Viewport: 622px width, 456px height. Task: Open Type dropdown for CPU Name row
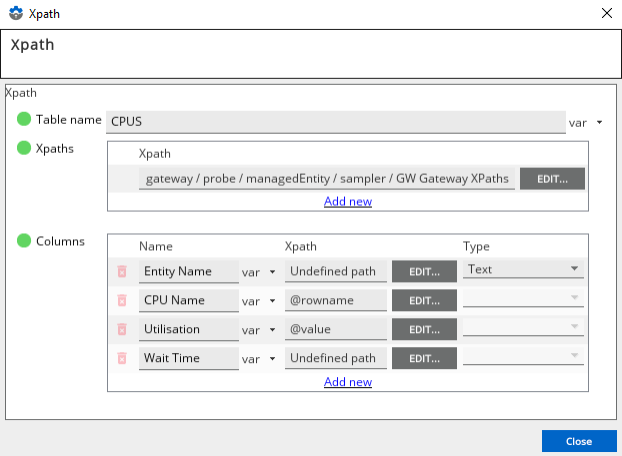point(523,298)
